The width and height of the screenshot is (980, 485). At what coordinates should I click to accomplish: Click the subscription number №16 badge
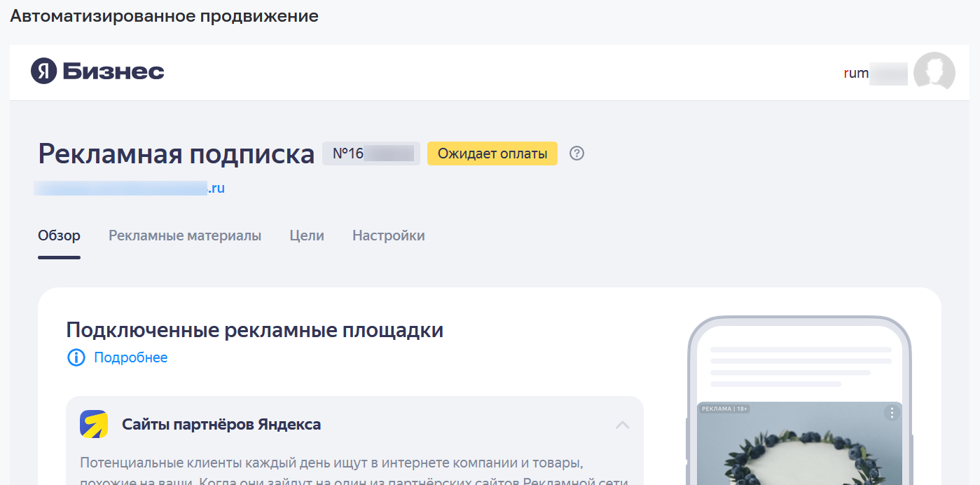click(371, 153)
